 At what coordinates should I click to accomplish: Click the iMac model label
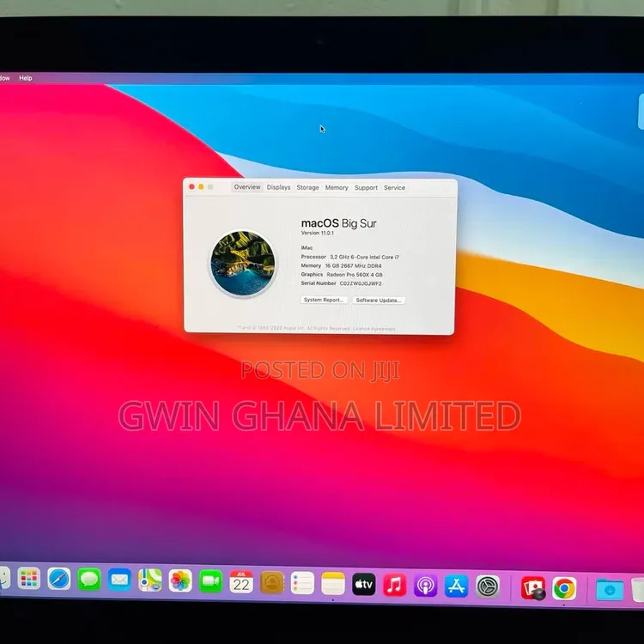[x=307, y=247]
